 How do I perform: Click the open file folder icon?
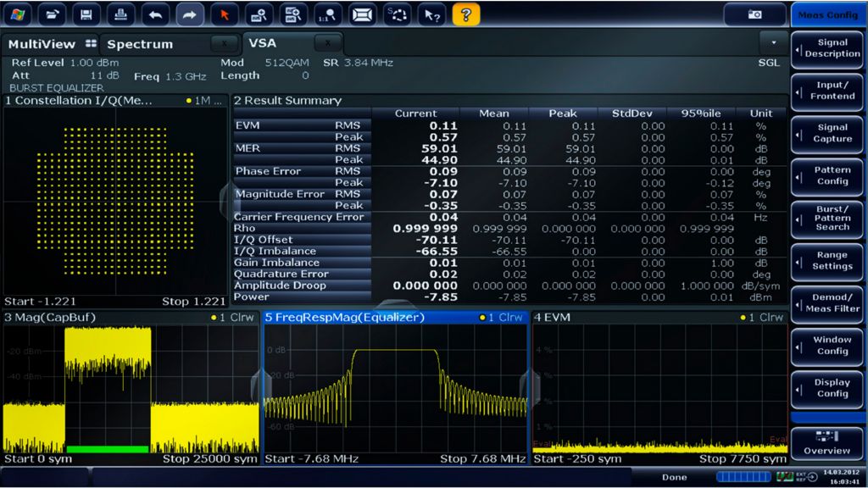click(53, 14)
